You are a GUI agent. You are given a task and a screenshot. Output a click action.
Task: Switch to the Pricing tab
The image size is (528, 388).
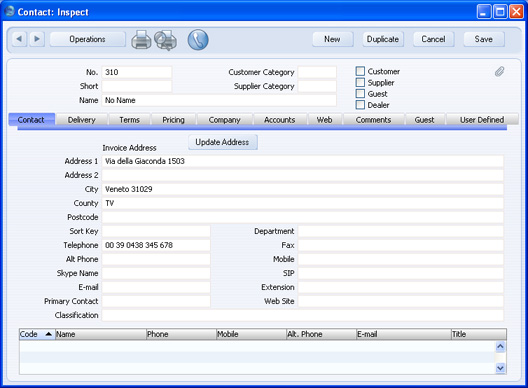pyautogui.click(x=173, y=120)
